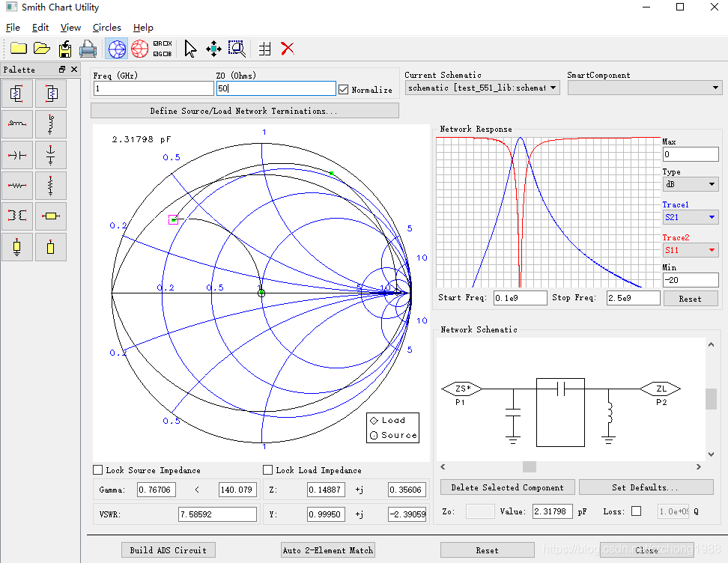Click the Min value field showing -20
The height and width of the screenshot is (563, 728).
[x=691, y=280]
